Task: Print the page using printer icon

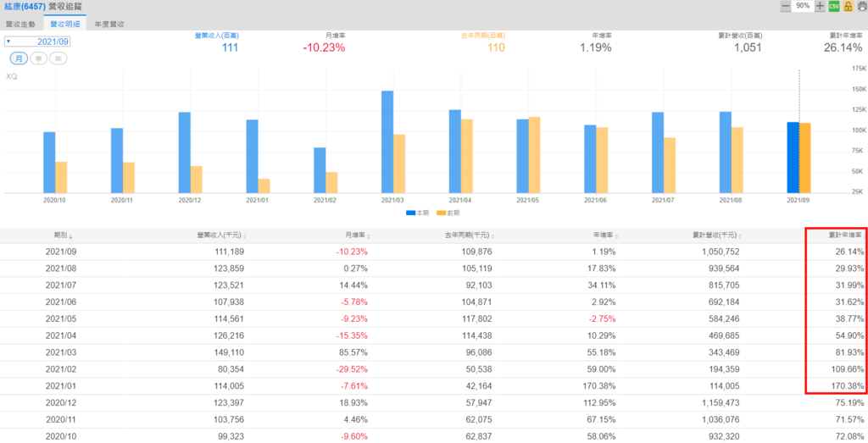Action: (x=861, y=6)
